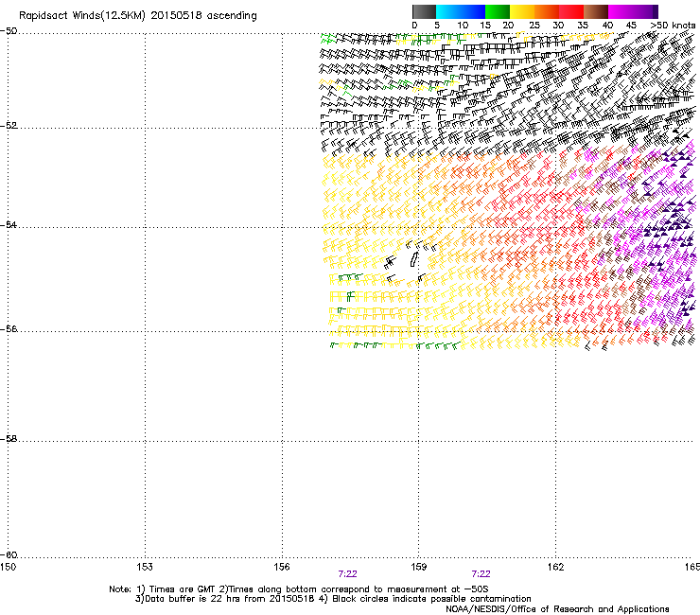Screen dimensions: 700x615
Task: Click the longitude label '159'
Action: [x=418, y=567]
